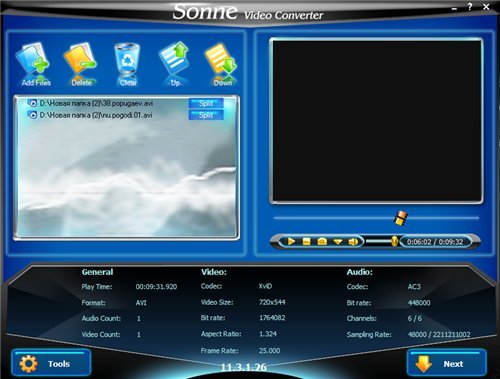Click file icon beside nu.pogodi.01.avi
The width and height of the screenshot is (500, 379).
point(32,115)
